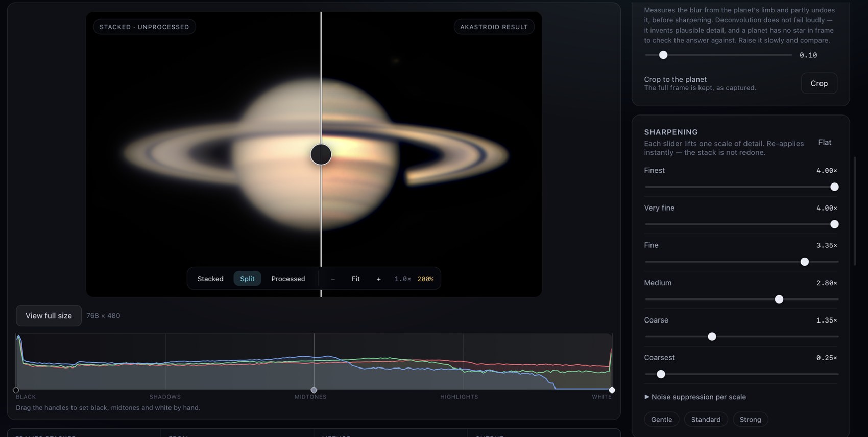Click the Medium sharpening slider

click(741, 299)
